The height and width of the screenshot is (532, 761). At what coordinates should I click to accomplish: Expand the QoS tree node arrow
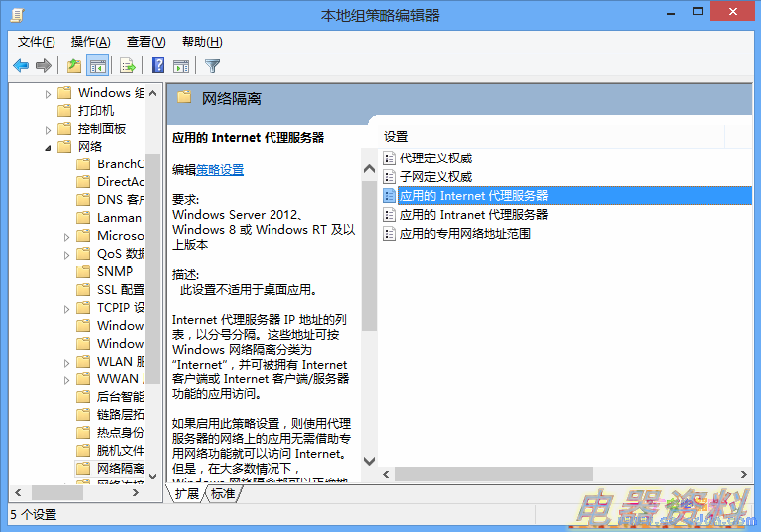coord(66,254)
